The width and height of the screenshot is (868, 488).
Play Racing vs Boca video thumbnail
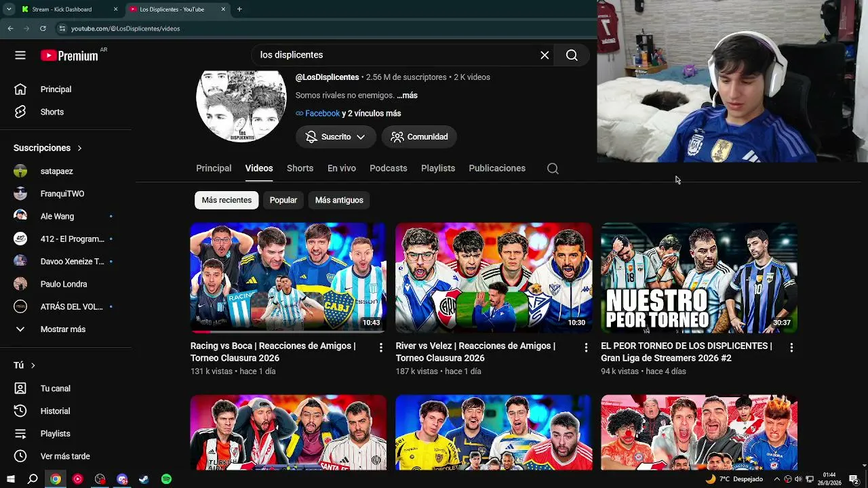[x=288, y=278]
